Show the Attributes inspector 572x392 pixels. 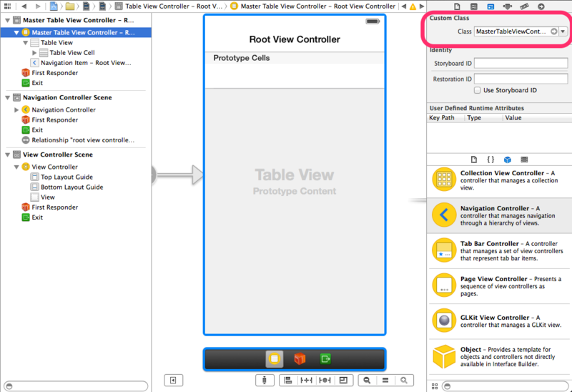coord(508,6)
